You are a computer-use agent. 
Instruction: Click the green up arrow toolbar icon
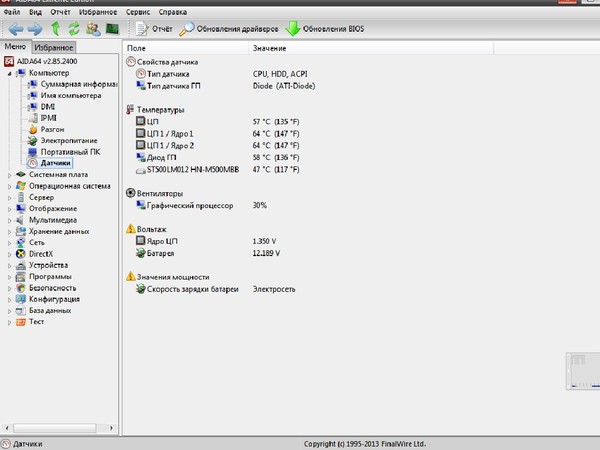56,29
